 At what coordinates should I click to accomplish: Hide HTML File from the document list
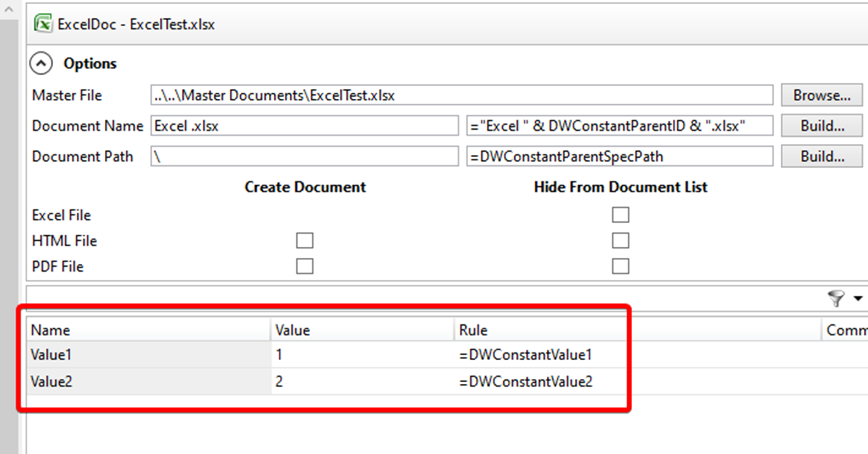coord(619,240)
